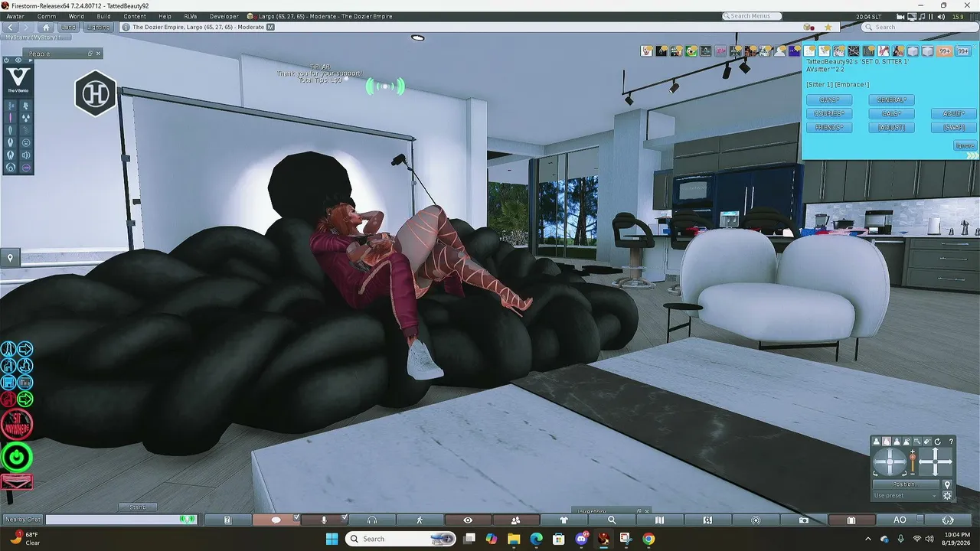Click the camera orbit joystick ring
This screenshot has width=980, height=551.
click(890, 462)
